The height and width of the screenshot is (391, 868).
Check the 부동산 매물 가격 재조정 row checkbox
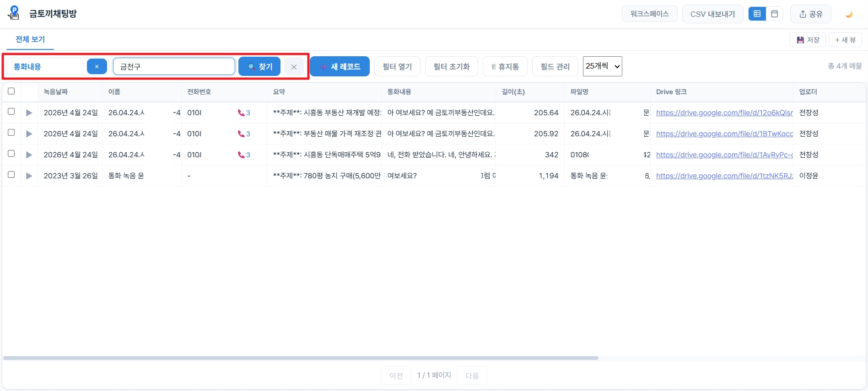click(x=11, y=133)
